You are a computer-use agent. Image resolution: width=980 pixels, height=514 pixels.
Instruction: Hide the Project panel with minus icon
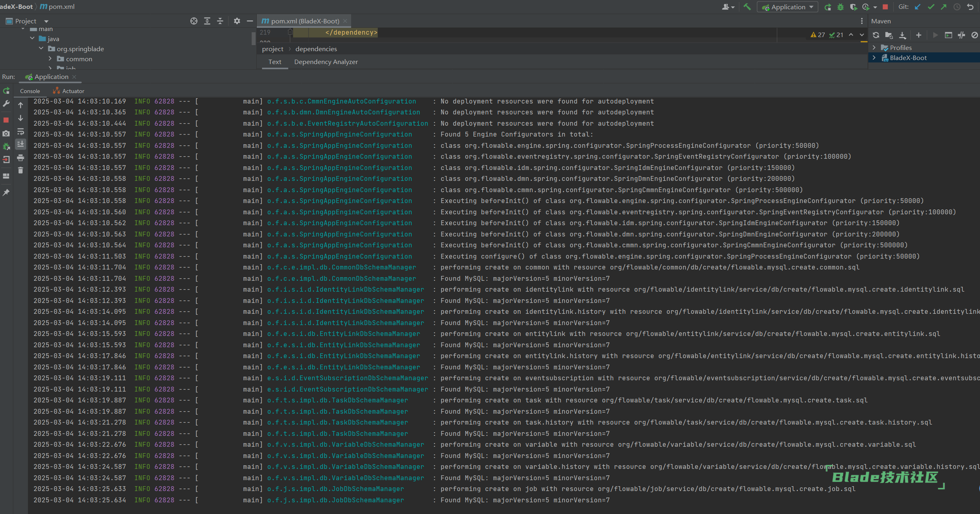250,21
